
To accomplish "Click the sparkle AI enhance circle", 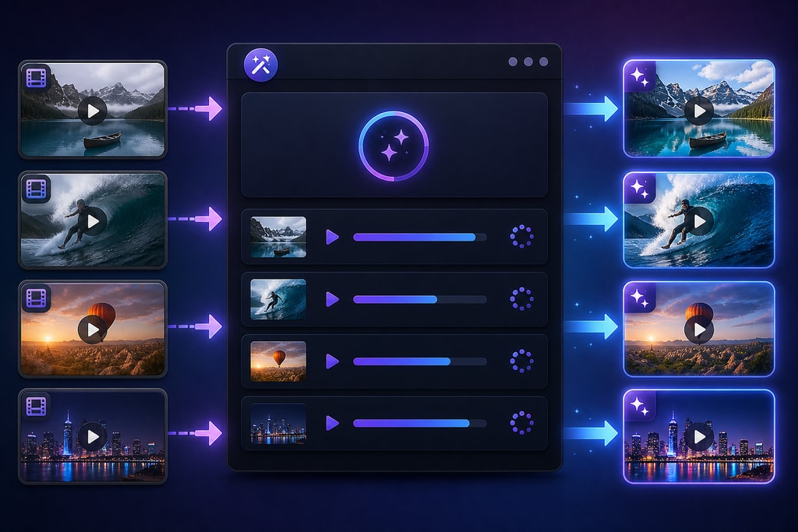I will click(x=394, y=146).
